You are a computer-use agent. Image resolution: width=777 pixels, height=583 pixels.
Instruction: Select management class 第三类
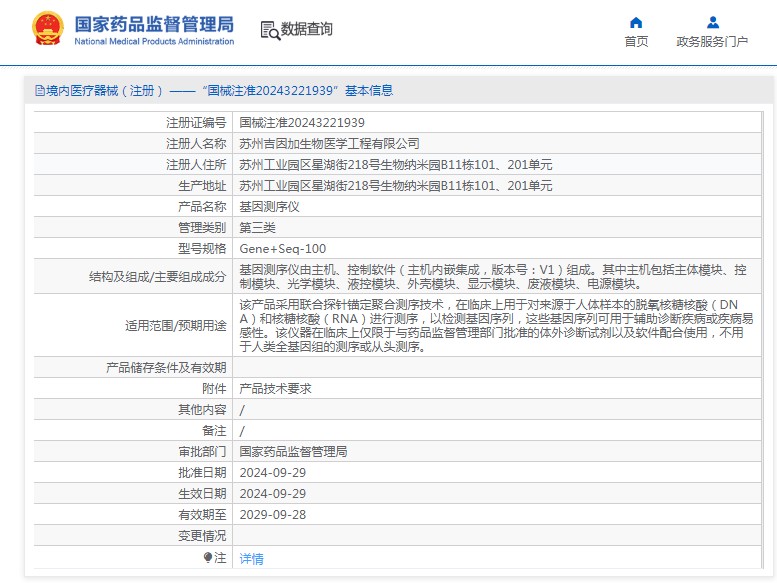(x=257, y=228)
